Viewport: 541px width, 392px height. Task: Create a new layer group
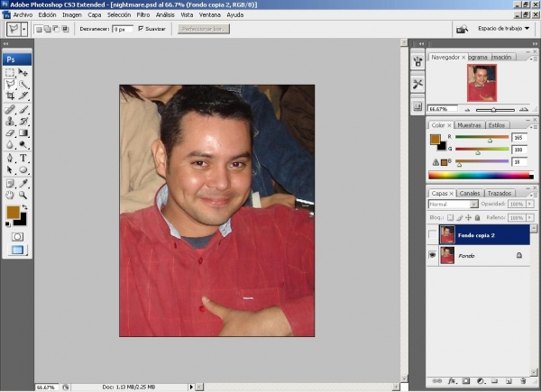point(494,381)
